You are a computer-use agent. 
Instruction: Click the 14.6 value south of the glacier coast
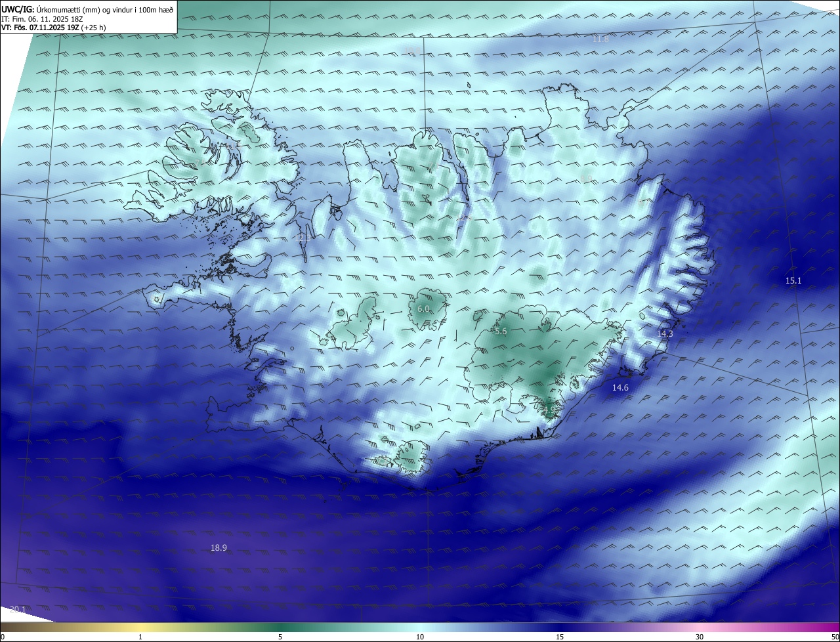point(620,388)
